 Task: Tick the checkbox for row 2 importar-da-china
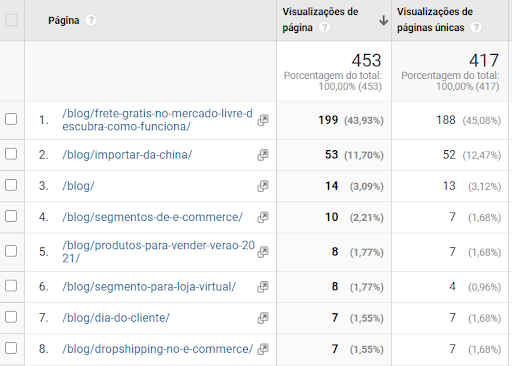[11, 154]
